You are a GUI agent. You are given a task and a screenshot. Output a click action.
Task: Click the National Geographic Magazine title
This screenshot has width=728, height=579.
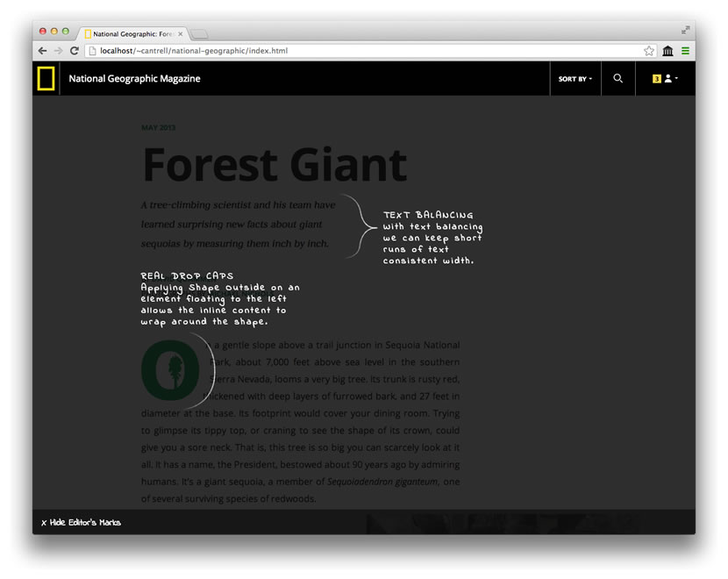[x=135, y=78]
